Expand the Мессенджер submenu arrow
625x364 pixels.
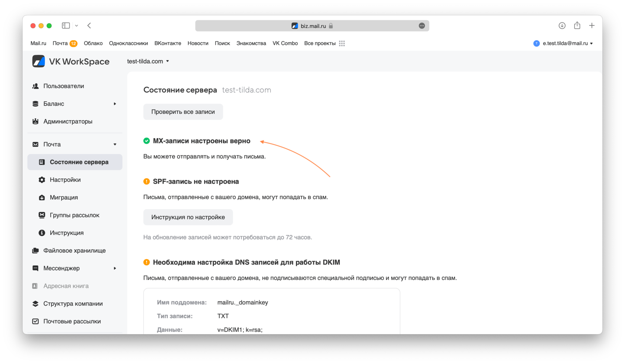coord(115,268)
